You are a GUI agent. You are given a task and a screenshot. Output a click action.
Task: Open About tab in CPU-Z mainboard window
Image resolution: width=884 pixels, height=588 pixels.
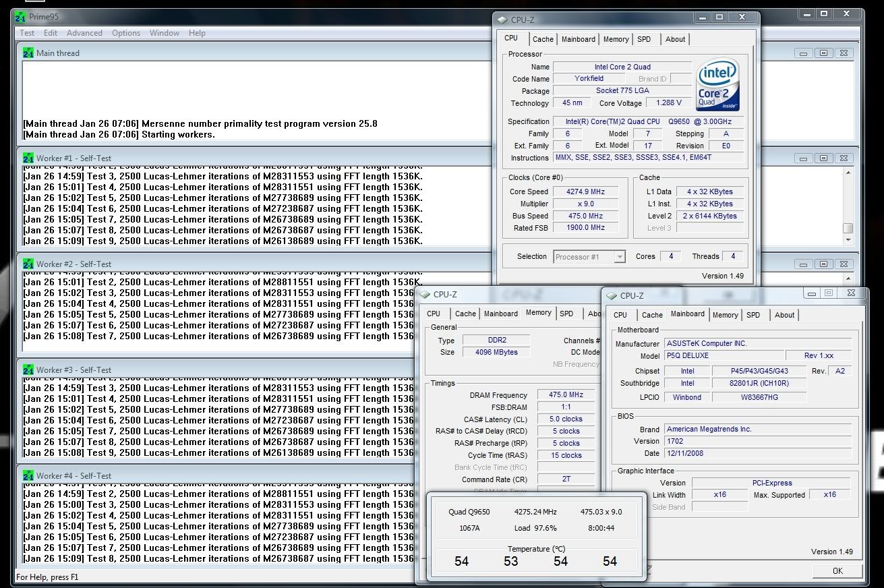point(784,315)
